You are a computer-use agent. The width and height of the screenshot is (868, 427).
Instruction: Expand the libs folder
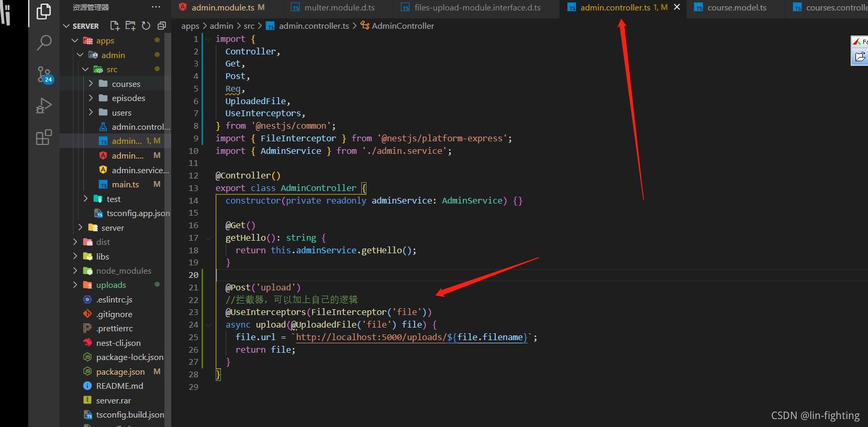pos(75,256)
